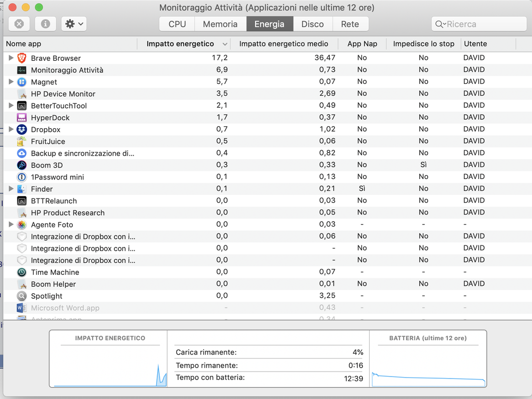Switch to the CPU tab

177,24
